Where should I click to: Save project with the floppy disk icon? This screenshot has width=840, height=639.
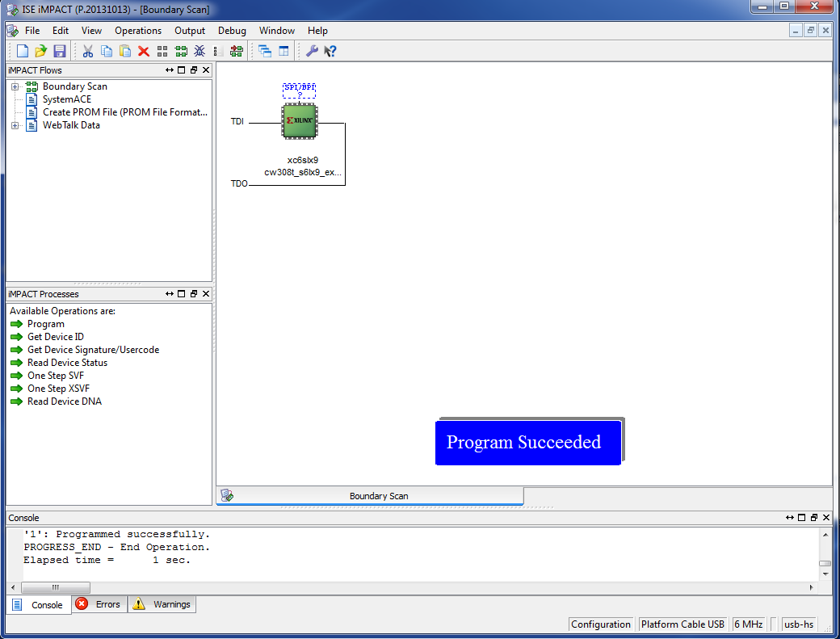click(x=60, y=51)
